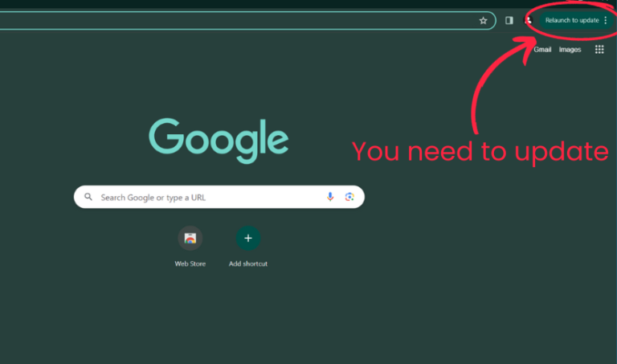Bookmark this tab with the star icon

pyautogui.click(x=483, y=21)
